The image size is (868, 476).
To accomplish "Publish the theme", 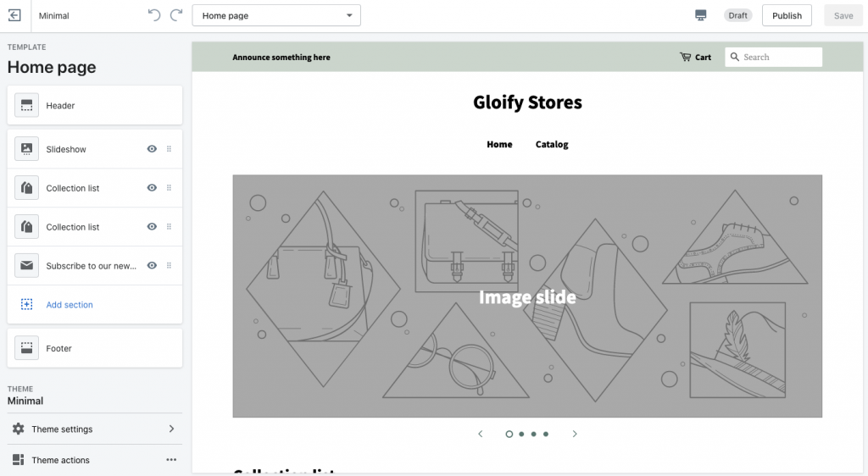I will [787, 15].
